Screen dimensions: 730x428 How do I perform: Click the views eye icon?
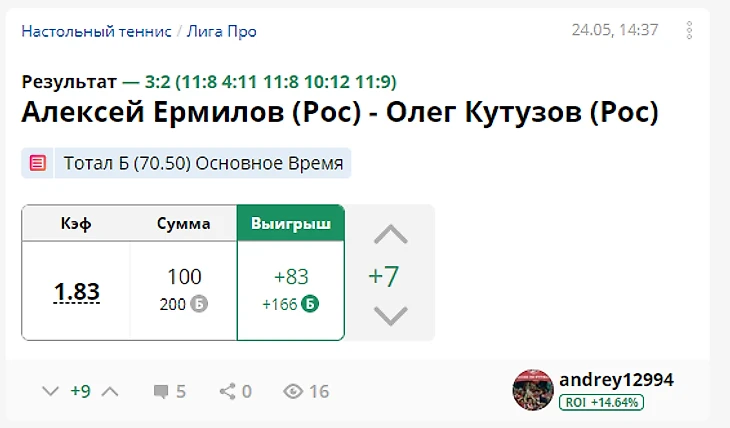click(x=293, y=392)
